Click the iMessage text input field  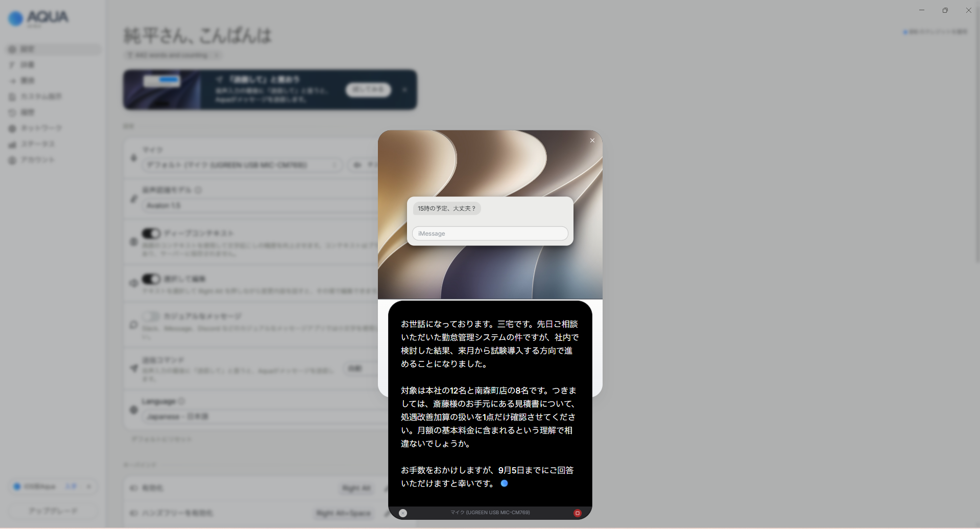click(490, 234)
